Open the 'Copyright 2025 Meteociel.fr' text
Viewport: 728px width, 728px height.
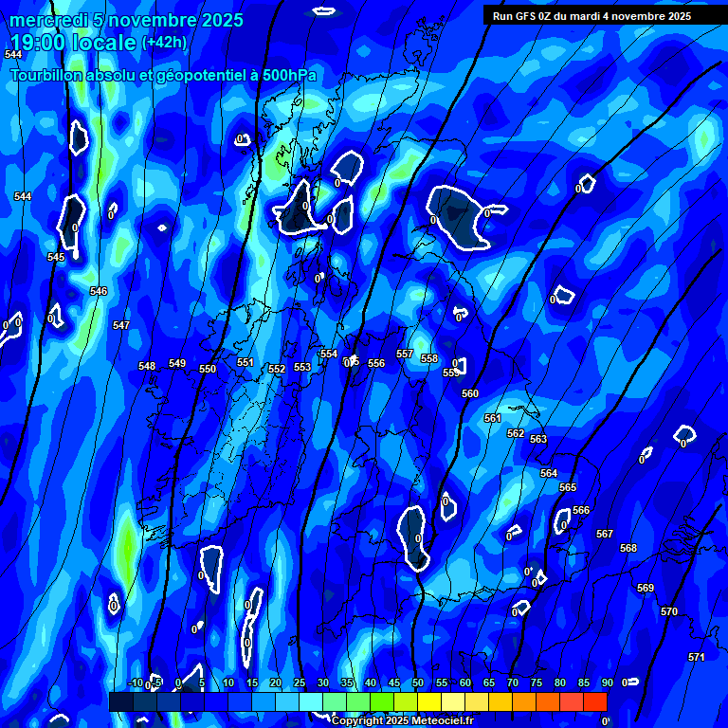click(402, 721)
